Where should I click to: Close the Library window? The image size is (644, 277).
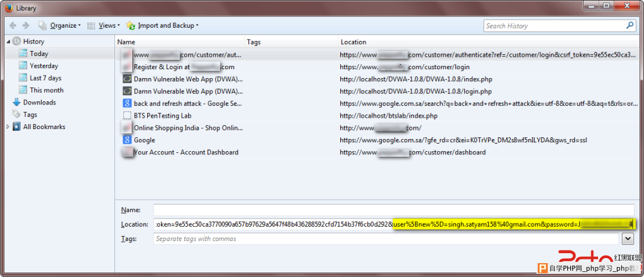pyautogui.click(x=626, y=5)
